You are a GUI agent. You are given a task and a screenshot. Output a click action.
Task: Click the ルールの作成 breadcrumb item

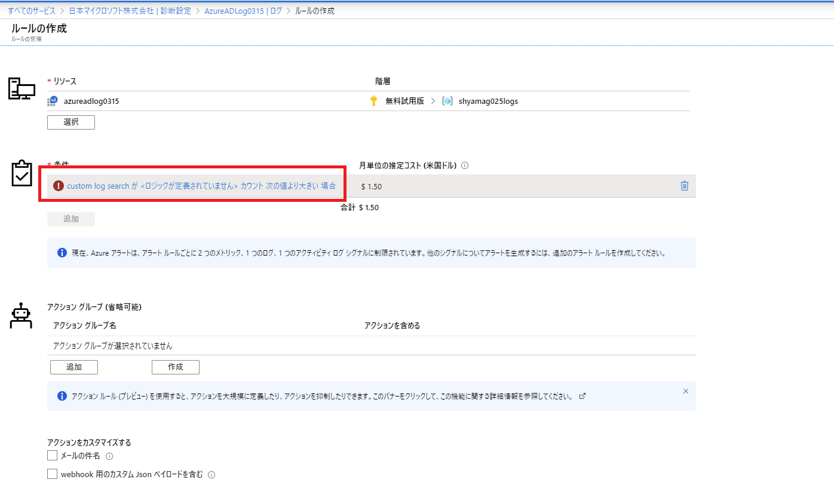[315, 11]
